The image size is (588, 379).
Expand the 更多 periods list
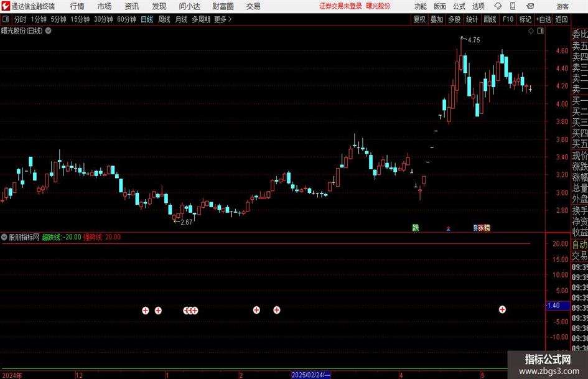(223, 19)
